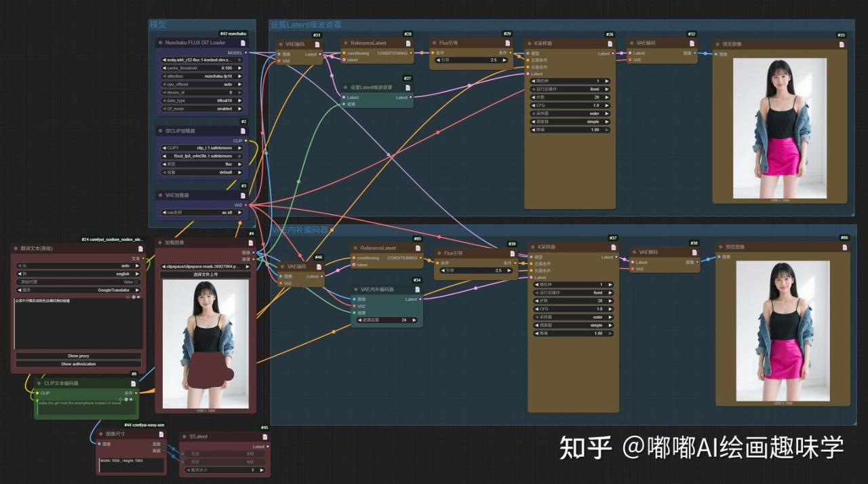Screen dimensions: 868x484
Task: Open 调度器 simple dropdown in K采样器 #37
Action: [573, 325]
